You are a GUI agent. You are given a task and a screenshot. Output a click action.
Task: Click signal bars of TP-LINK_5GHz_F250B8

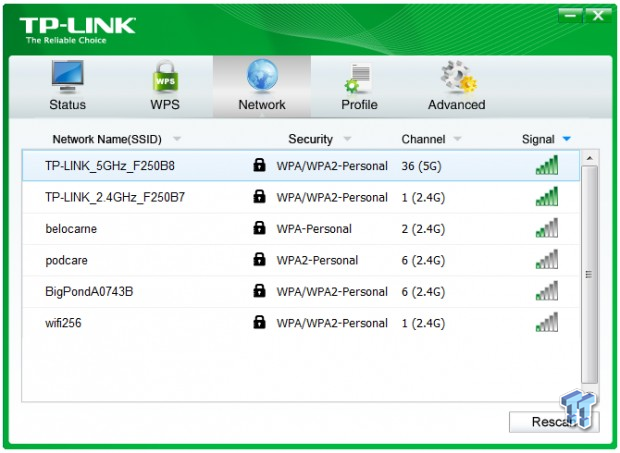pyautogui.click(x=547, y=165)
